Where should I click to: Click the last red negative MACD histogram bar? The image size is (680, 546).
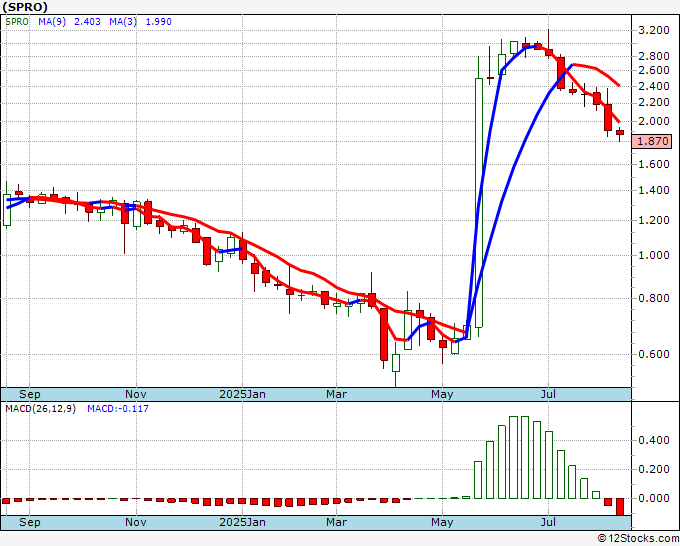tap(620, 507)
